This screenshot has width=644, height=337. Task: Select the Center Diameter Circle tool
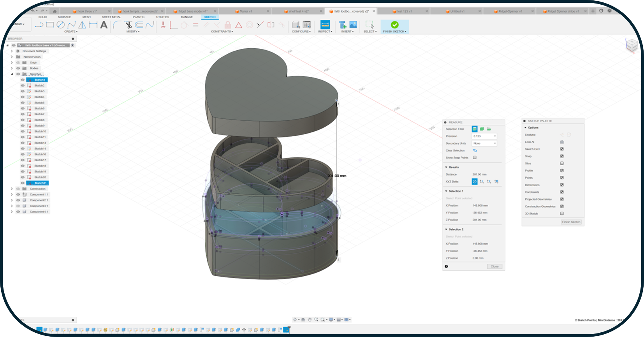coord(60,25)
